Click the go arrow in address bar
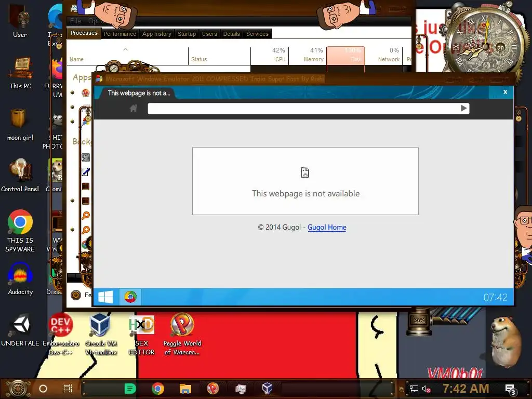This screenshot has width=532, height=399. (464, 109)
